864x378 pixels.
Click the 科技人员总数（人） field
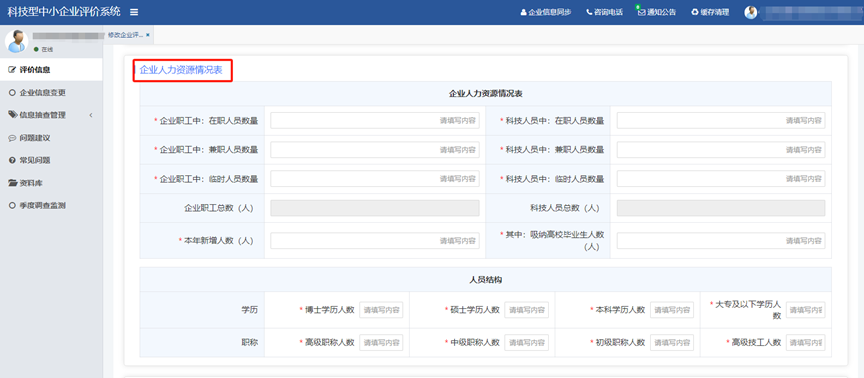[721, 208]
